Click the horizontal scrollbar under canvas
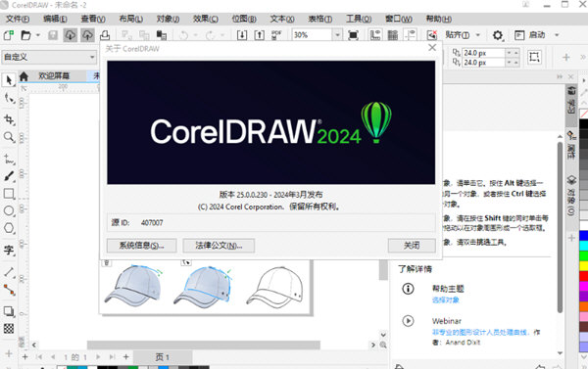588x369 pixels. [204, 345]
